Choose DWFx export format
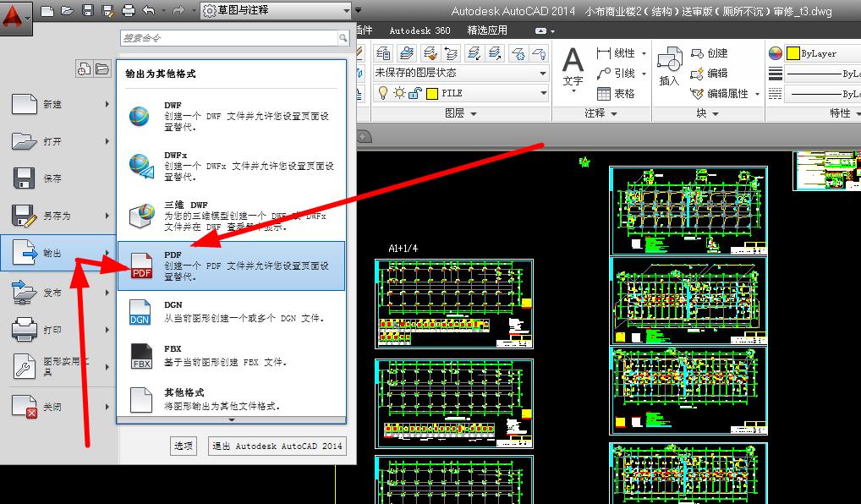Viewport: 861px width, 504px height. [x=231, y=166]
